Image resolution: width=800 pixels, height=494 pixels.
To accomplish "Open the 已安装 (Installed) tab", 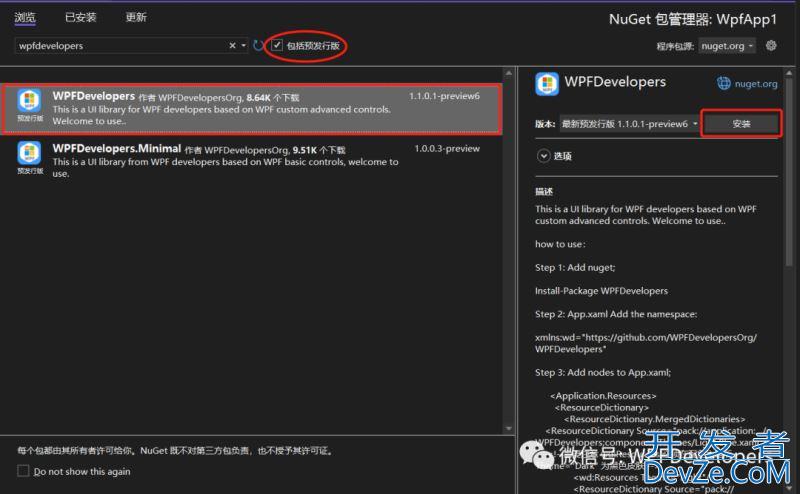I will click(81, 17).
